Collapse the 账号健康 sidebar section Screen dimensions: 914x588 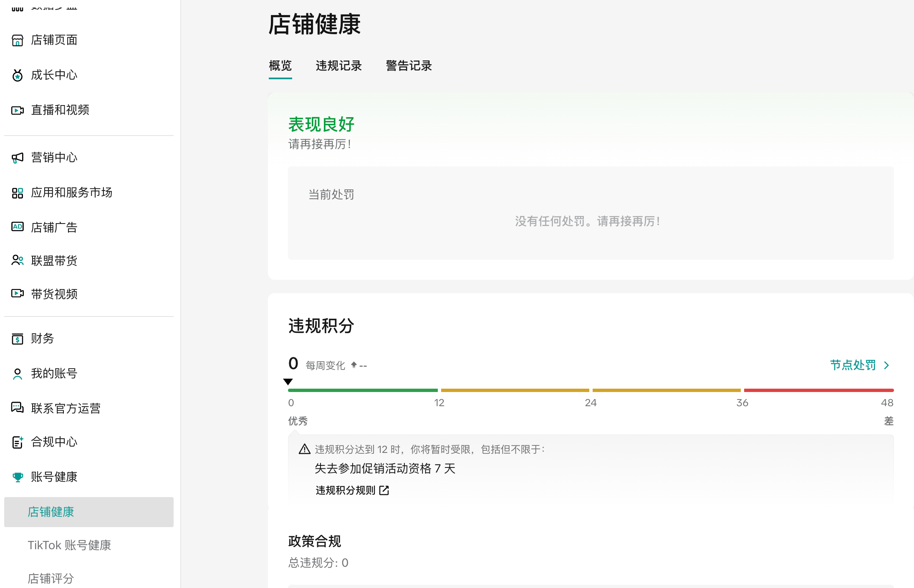[54, 477]
